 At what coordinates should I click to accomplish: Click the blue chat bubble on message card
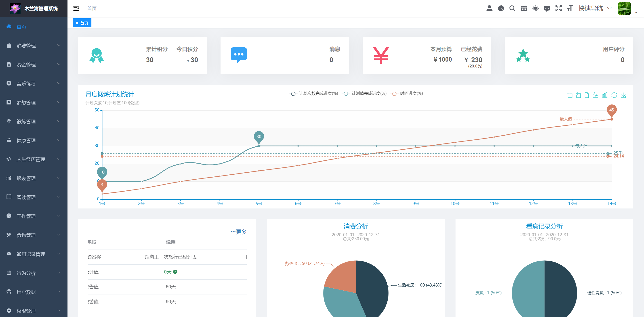point(239,55)
